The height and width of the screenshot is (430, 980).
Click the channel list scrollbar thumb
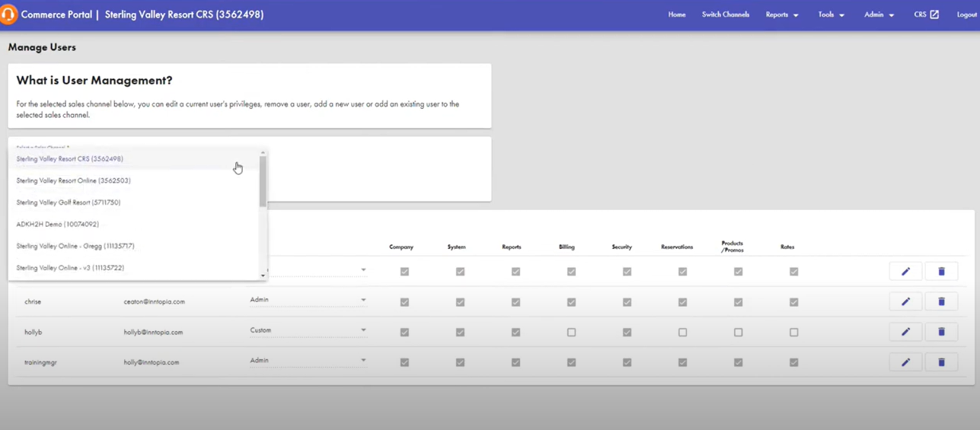pos(263,182)
